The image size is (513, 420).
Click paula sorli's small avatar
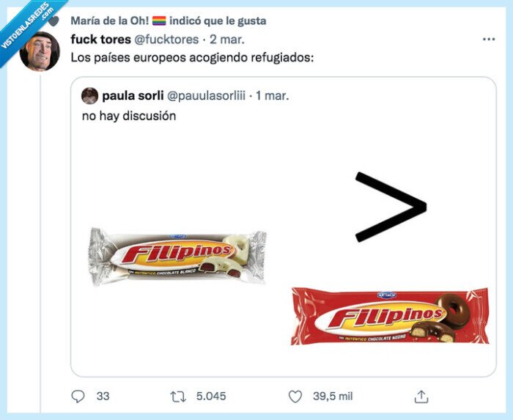pos(89,96)
